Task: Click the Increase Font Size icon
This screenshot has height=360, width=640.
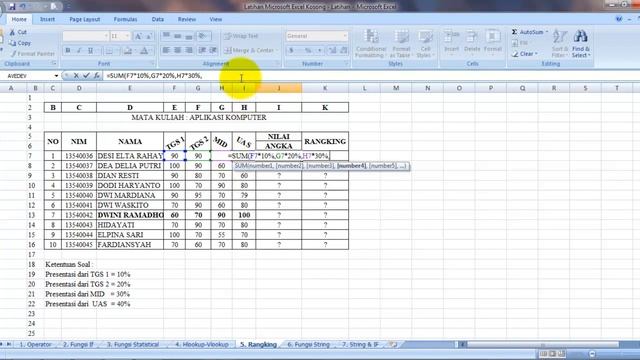Action: coord(138,36)
